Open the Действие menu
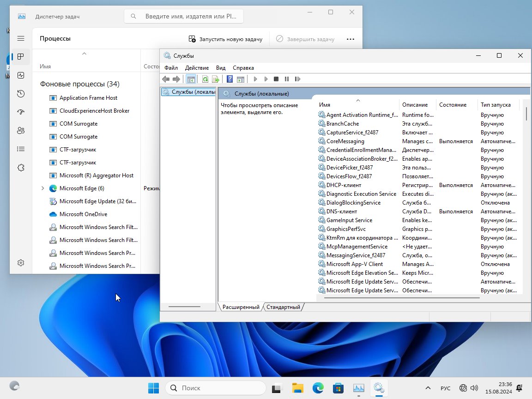The width and height of the screenshot is (532, 399). (x=197, y=68)
